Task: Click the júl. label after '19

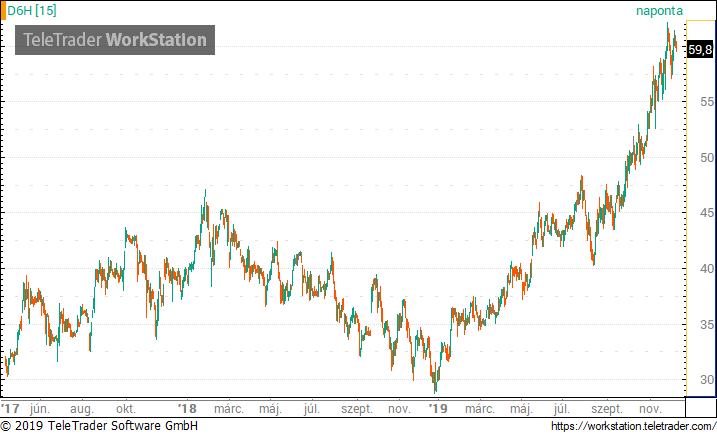Action: pyautogui.click(x=562, y=409)
